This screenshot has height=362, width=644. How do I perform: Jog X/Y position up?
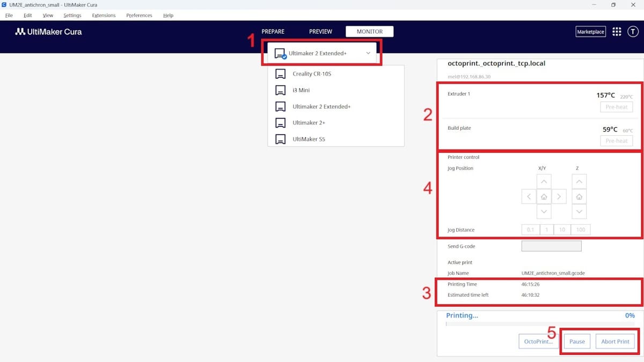[x=544, y=182]
